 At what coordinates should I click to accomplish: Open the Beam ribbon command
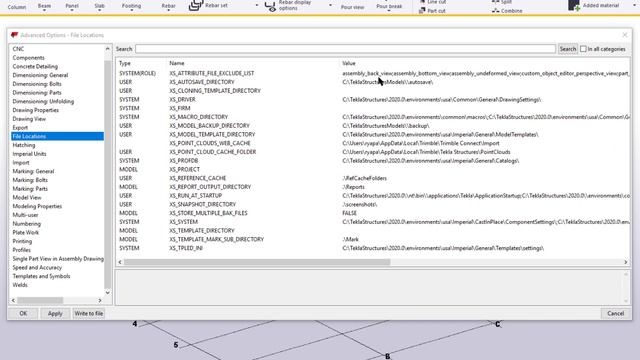[x=44, y=7]
